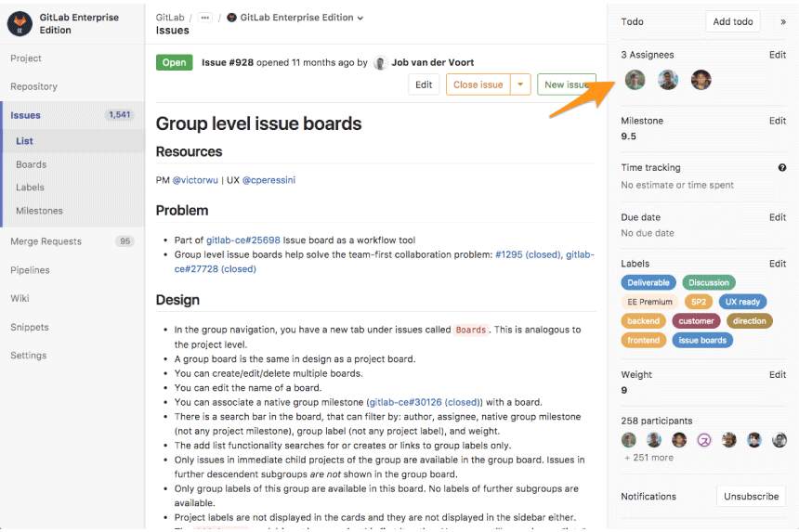The height and width of the screenshot is (532, 799).
Task: Open the gitlab-ce#25698 issue link
Action: tap(243, 240)
